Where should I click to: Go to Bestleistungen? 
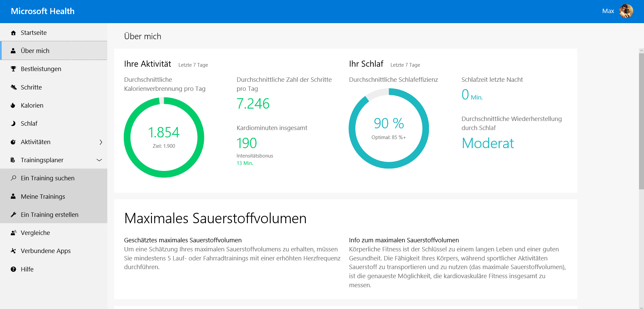pyautogui.click(x=54, y=69)
